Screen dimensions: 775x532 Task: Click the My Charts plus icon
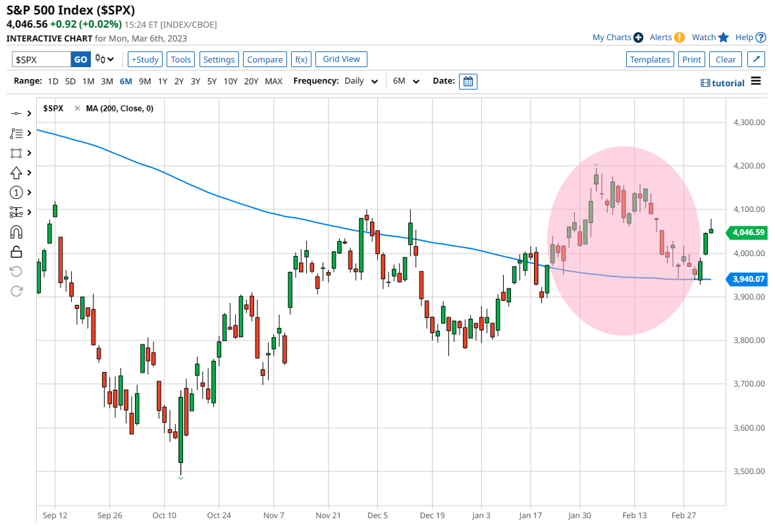(x=638, y=38)
